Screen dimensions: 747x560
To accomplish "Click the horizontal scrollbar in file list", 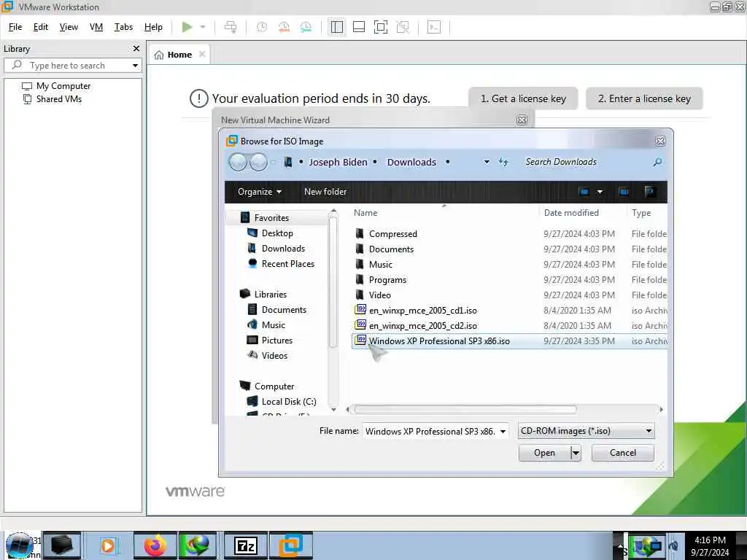I will (x=465, y=410).
